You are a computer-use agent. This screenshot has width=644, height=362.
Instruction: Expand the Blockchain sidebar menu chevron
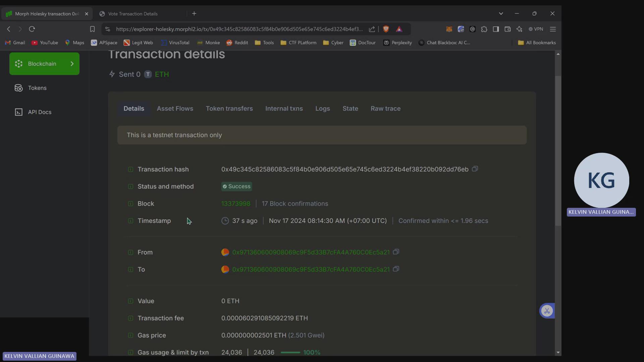[72, 64]
